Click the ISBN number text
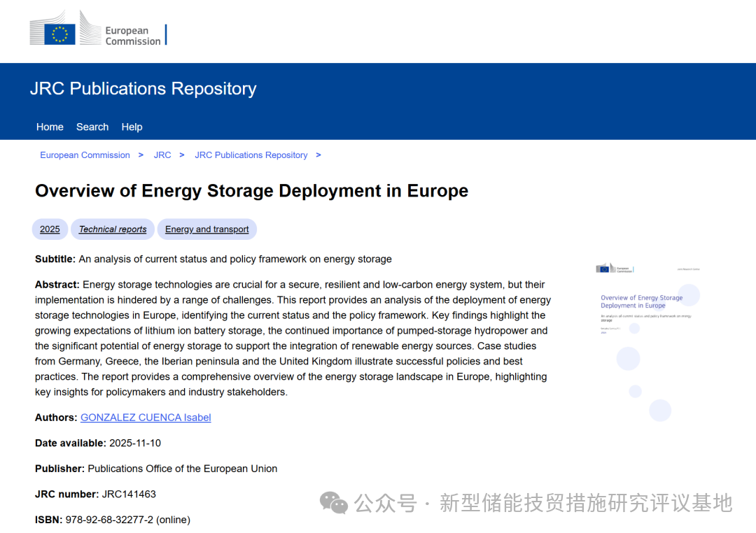The width and height of the screenshot is (756, 533). (127, 520)
